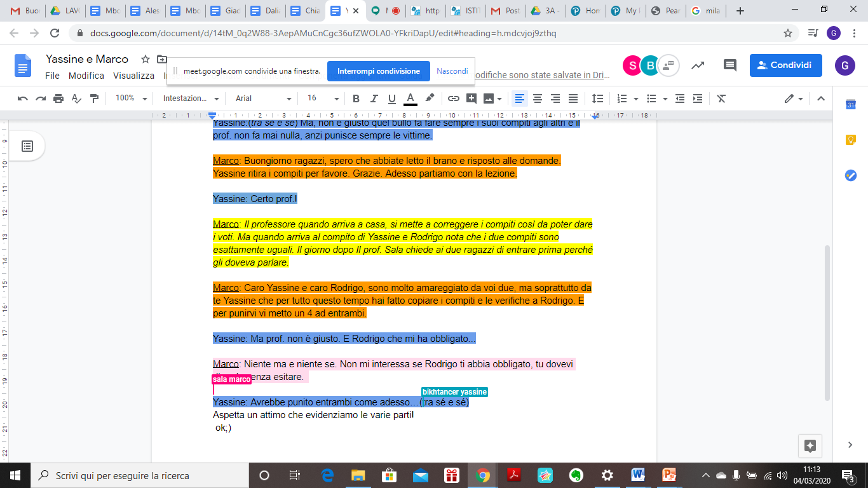Show the document outline panel

pyautogui.click(x=27, y=146)
